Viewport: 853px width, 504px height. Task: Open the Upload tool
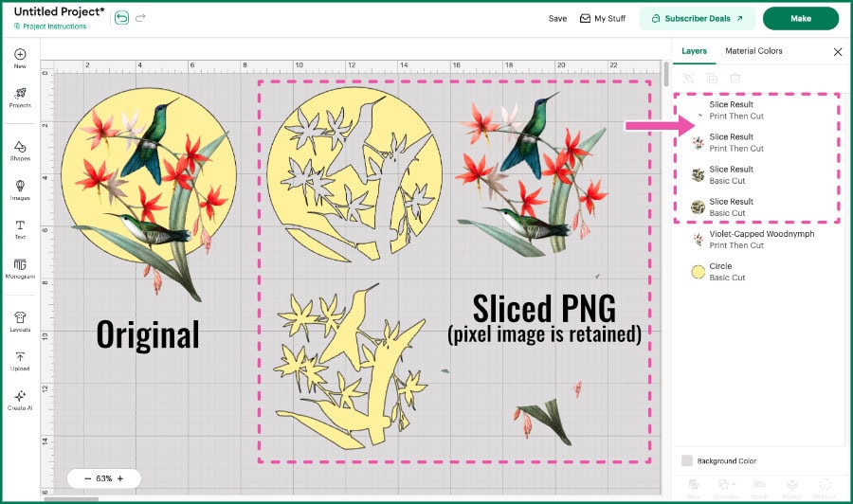click(20, 361)
